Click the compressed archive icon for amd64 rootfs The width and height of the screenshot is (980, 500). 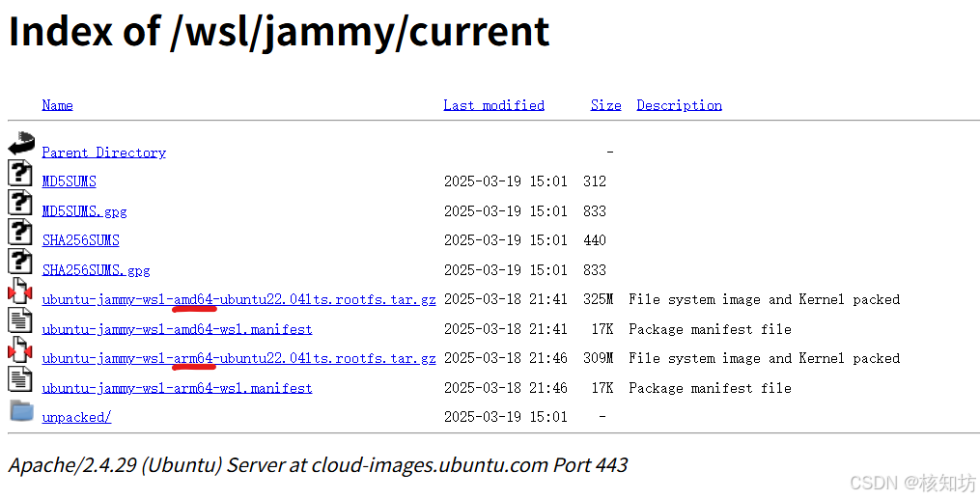20,291
